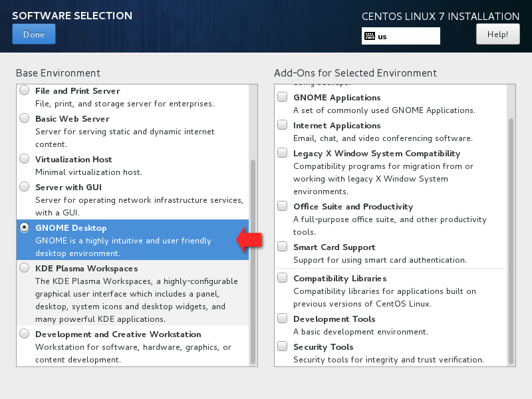The image size is (532, 399).
Task: Click the 'Internet Applications' label
Action: pyautogui.click(x=337, y=126)
